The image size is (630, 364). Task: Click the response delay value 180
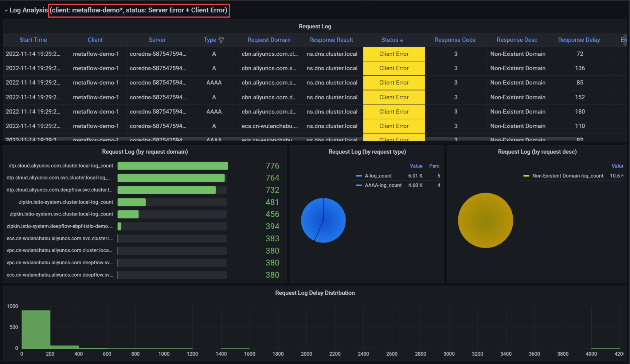tap(580, 112)
